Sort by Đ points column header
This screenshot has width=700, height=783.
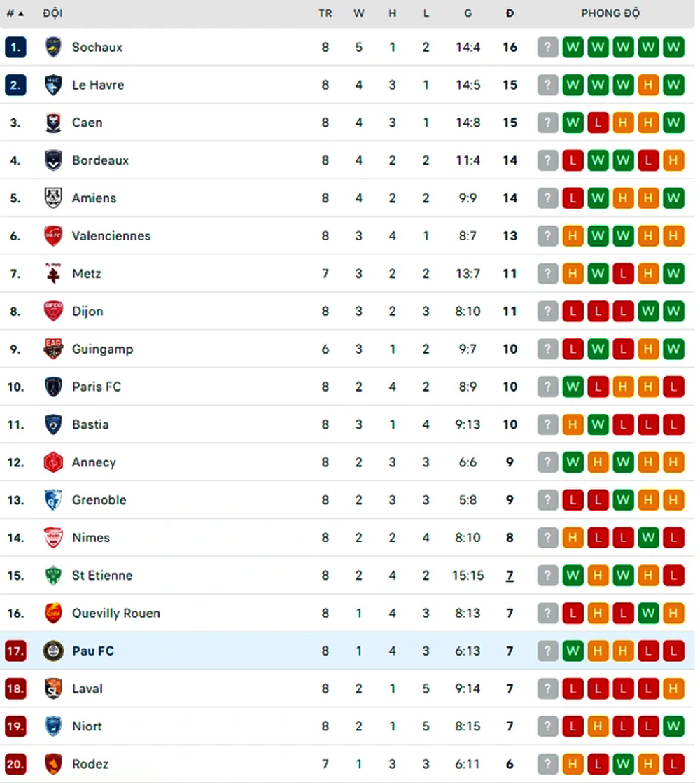click(510, 13)
